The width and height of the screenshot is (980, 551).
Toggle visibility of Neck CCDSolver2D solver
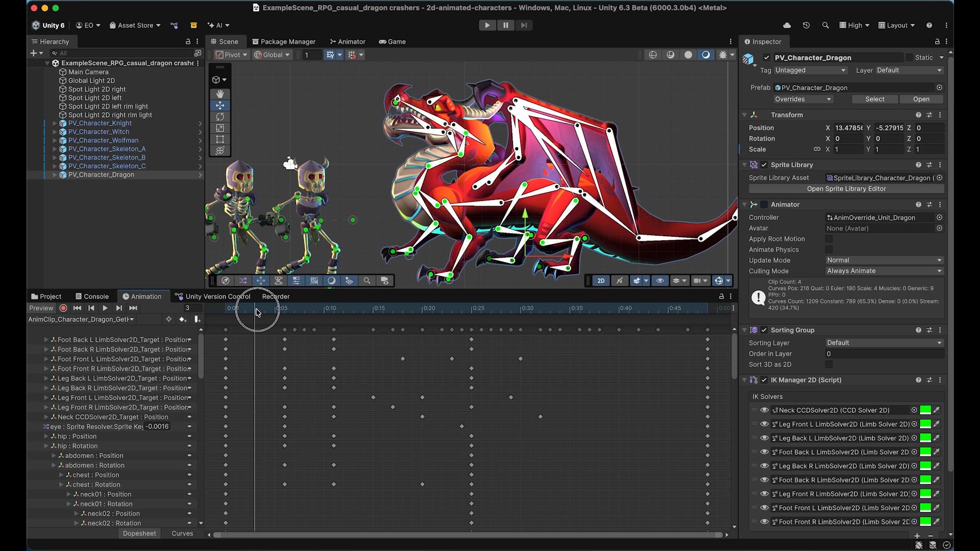tap(764, 410)
